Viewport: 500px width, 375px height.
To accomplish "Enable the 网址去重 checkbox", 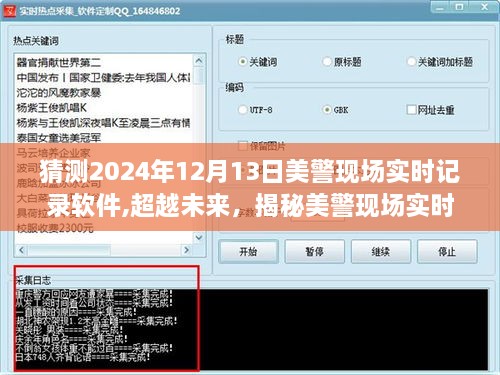I will [x=430, y=110].
